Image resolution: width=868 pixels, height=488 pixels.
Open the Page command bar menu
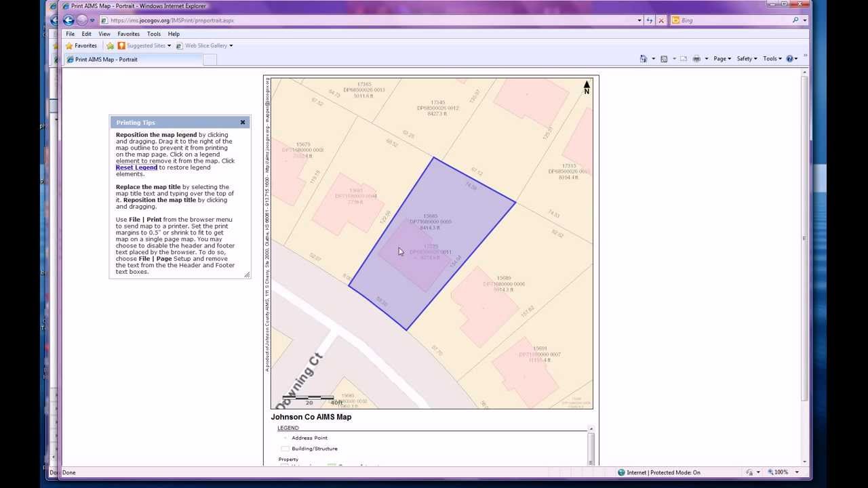722,59
